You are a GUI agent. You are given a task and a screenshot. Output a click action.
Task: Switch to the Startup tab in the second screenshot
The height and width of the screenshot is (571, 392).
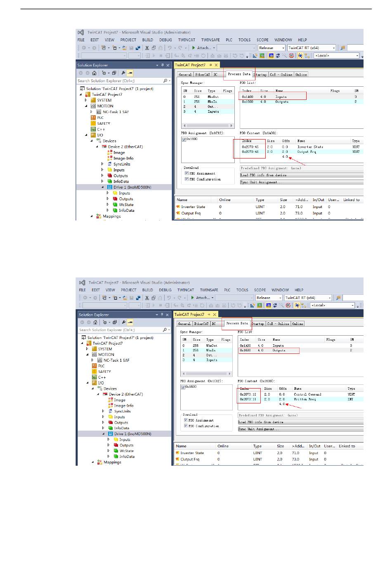258,324
